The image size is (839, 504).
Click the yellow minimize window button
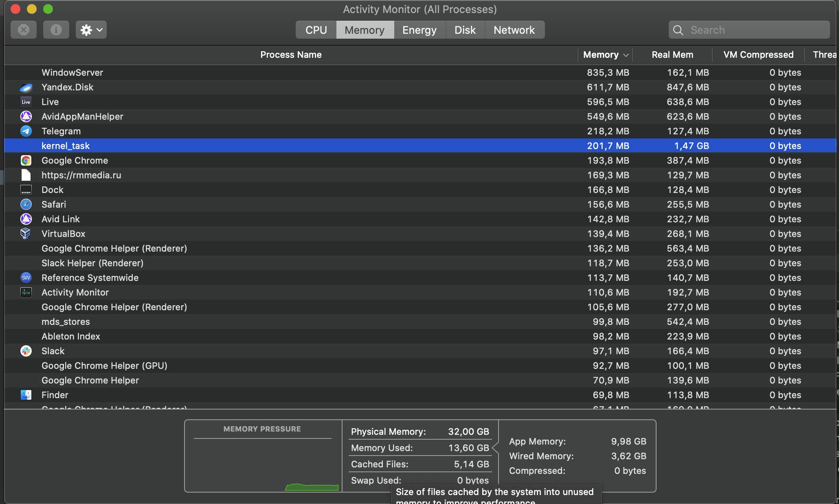tap(32, 9)
